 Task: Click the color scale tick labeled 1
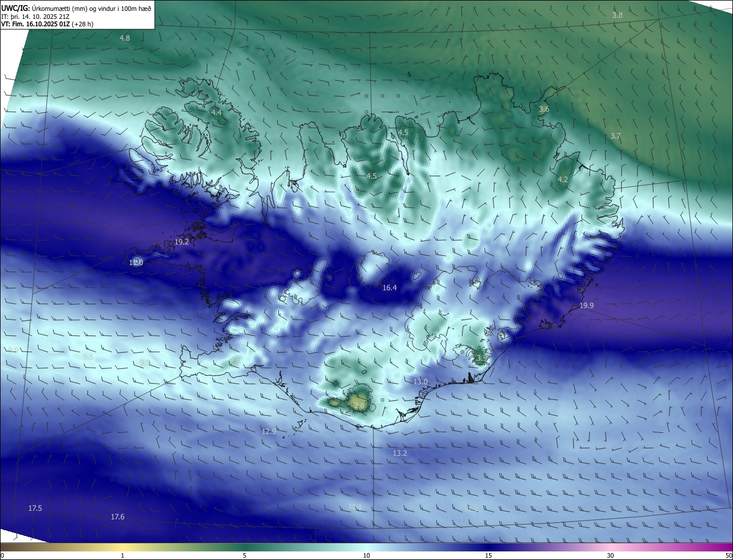click(123, 555)
